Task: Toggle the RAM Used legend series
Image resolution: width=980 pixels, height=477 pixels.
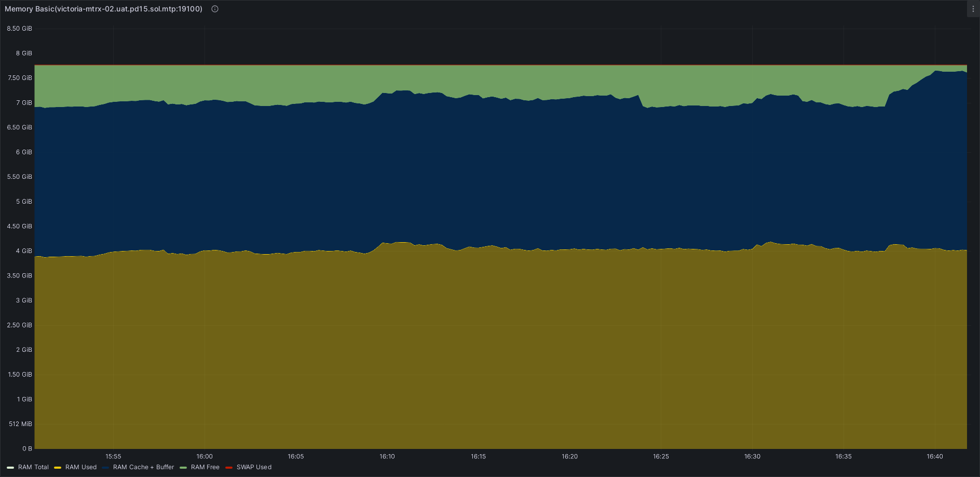Action: click(x=81, y=467)
